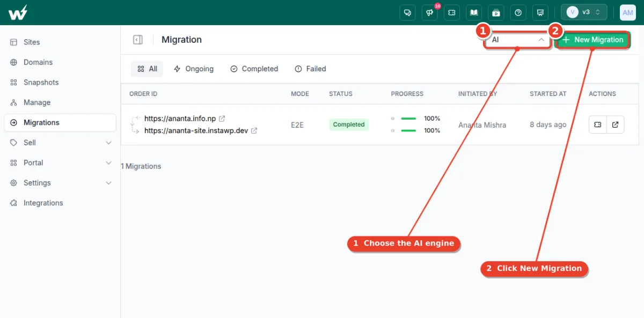
Task: Click the STARTED AT column header
Action: click(x=548, y=94)
